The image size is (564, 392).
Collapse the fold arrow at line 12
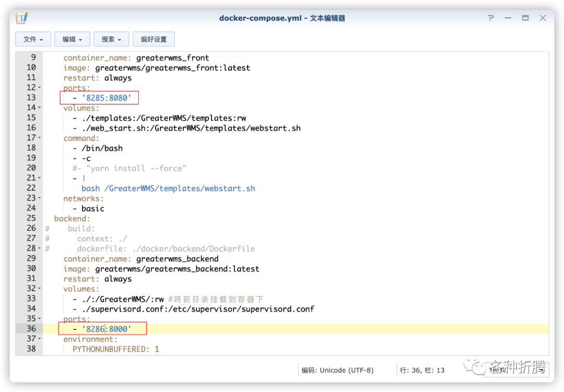tap(40, 87)
